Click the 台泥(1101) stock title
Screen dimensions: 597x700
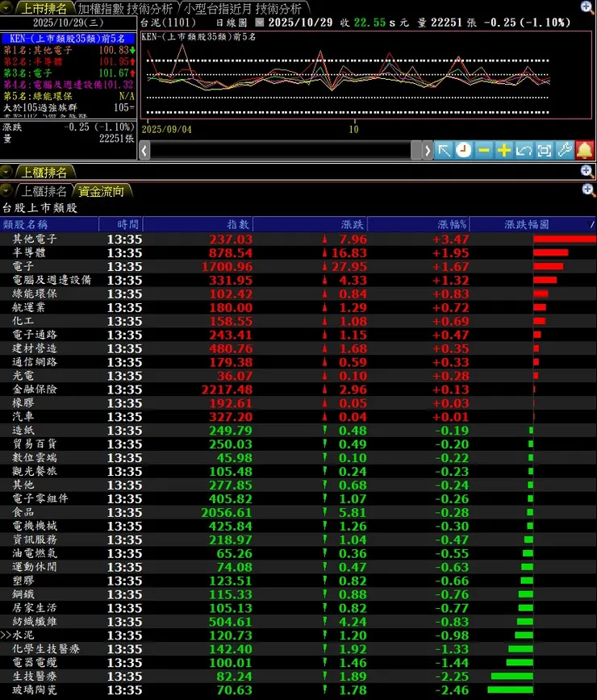click(168, 23)
